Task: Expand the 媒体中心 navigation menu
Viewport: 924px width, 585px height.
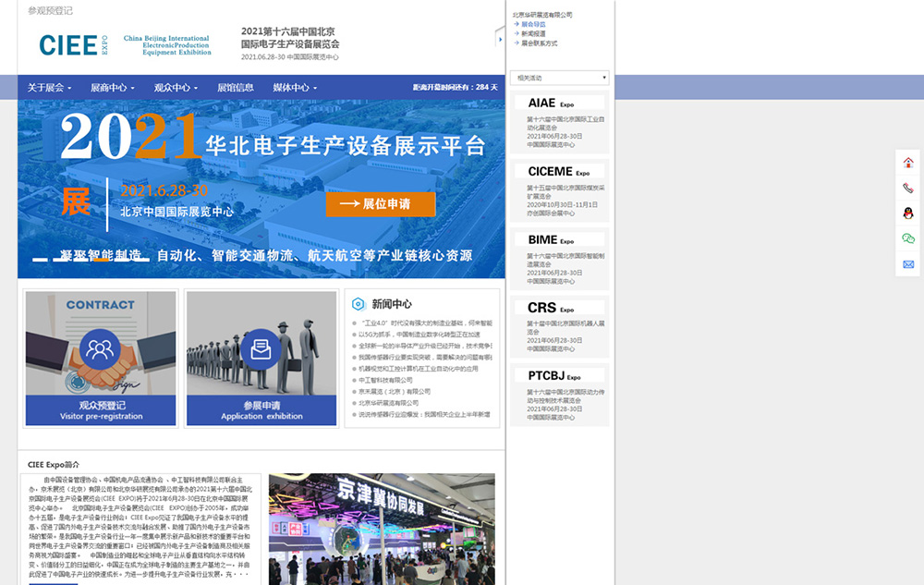Action: point(295,88)
